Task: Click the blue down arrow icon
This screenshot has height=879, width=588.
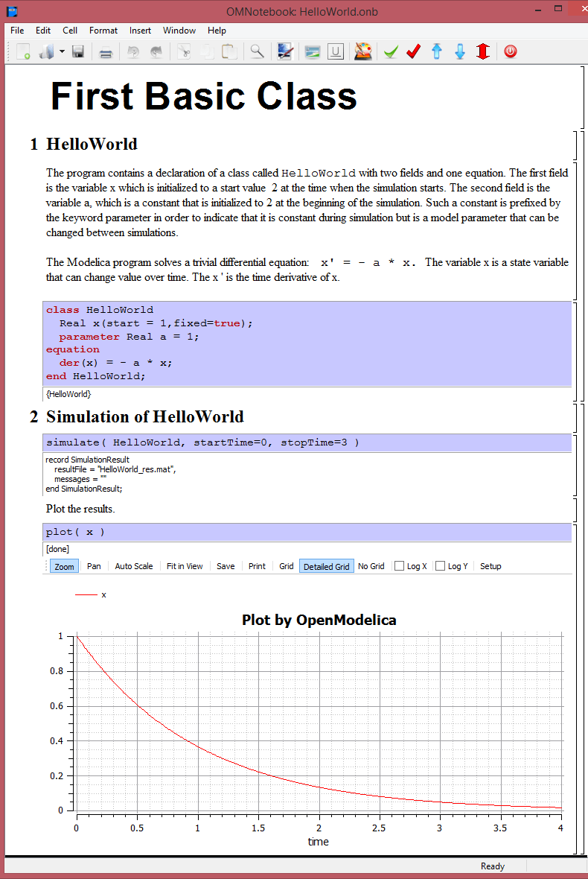Action: [460, 51]
